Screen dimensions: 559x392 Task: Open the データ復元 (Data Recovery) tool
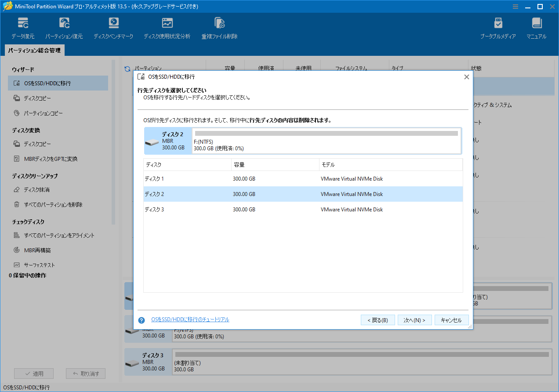point(23,27)
